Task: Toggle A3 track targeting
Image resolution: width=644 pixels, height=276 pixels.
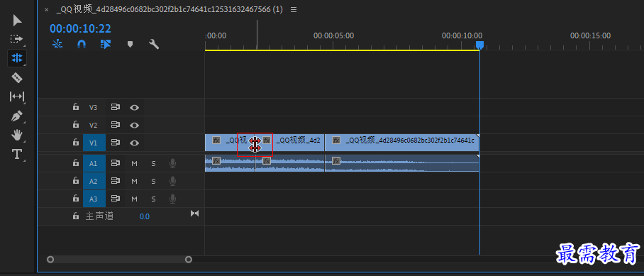Action: coord(94,199)
